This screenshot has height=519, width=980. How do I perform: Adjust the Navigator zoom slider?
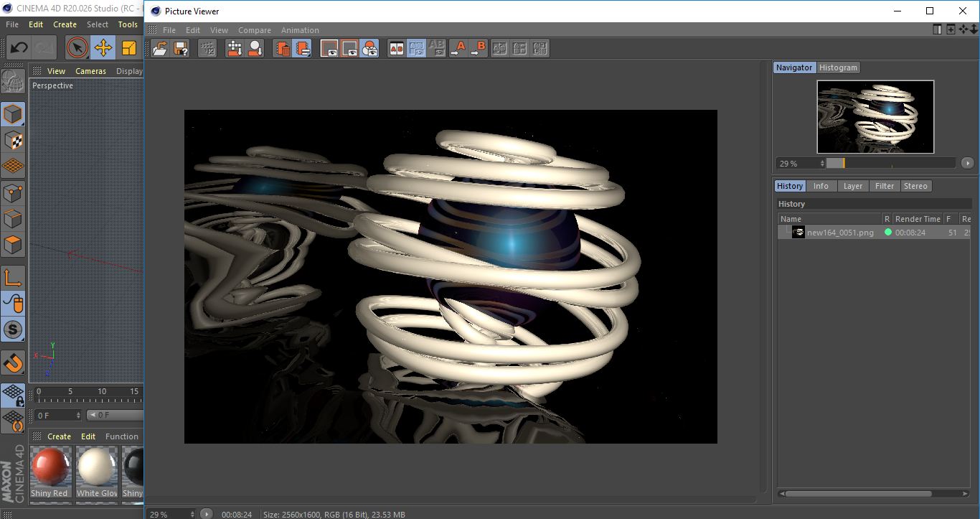pos(890,163)
